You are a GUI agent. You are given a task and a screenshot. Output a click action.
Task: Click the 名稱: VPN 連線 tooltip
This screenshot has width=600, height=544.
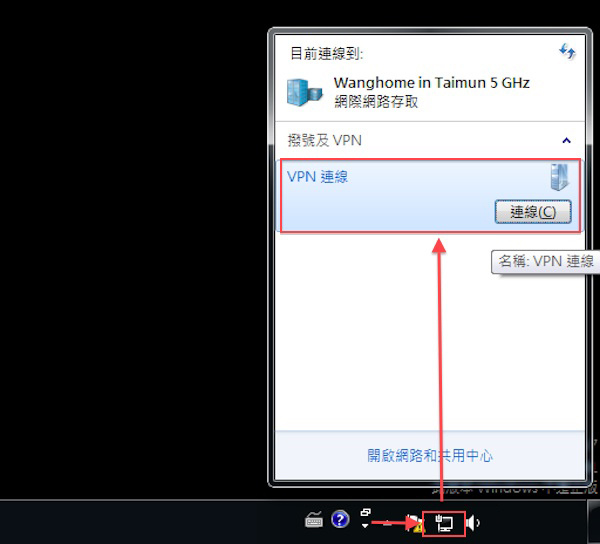[545, 262]
